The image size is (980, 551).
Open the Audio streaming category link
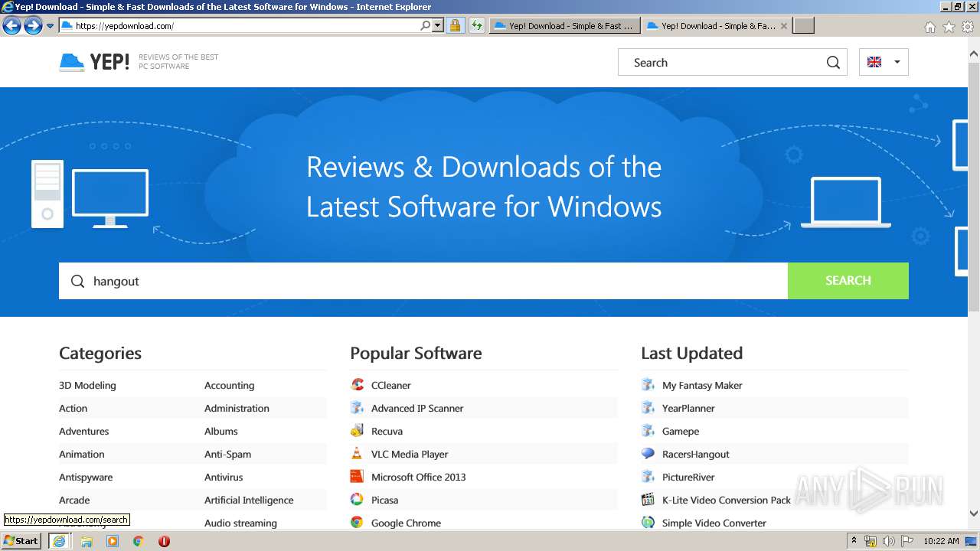click(x=240, y=523)
